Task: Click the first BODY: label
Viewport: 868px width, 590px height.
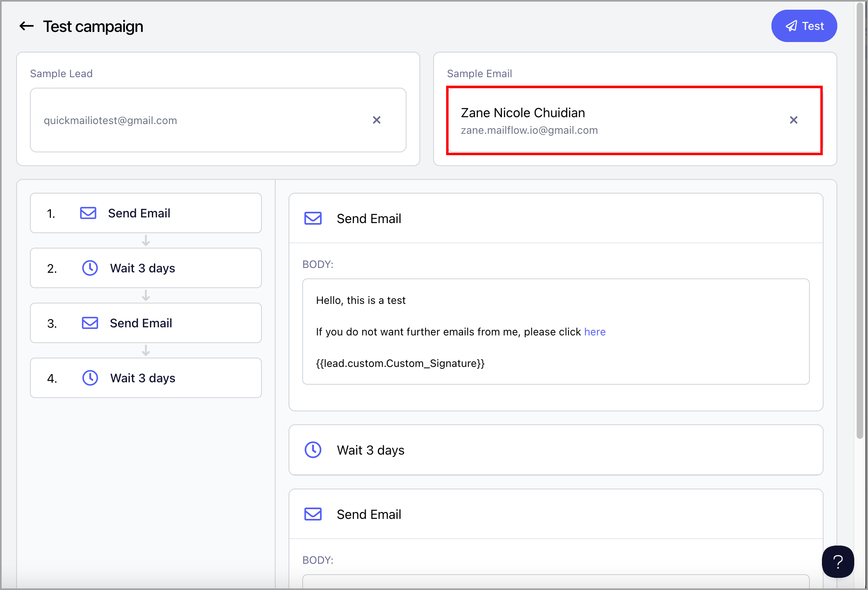Action: click(318, 264)
